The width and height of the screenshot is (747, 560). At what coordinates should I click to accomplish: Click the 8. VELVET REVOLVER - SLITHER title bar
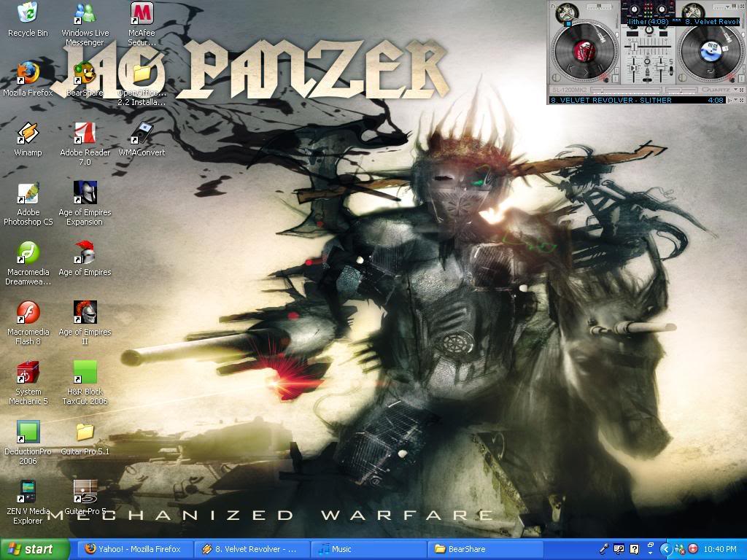tap(611, 100)
